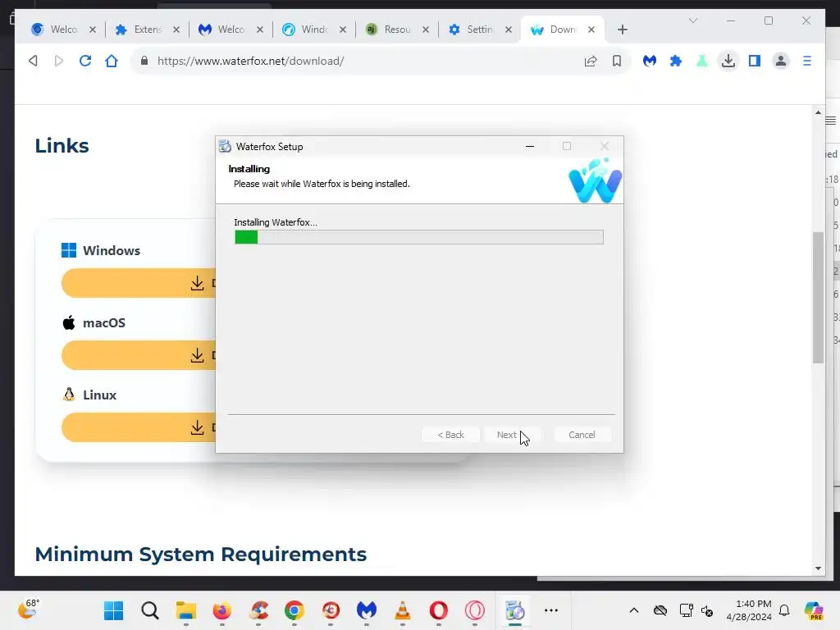Open the browser home page icon

[112, 61]
